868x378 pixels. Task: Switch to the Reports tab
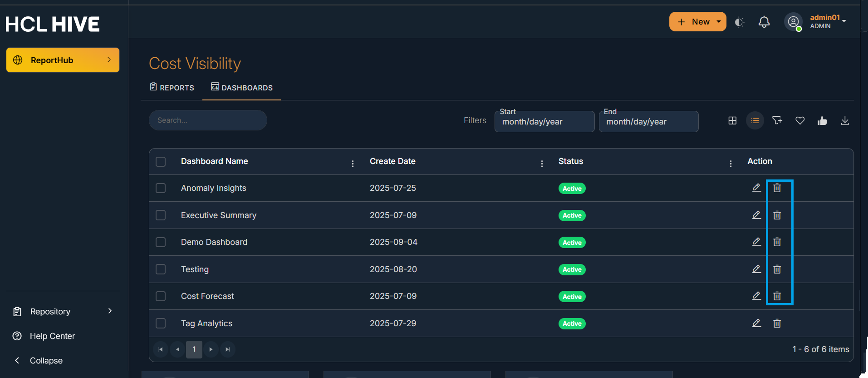click(172, 87)
